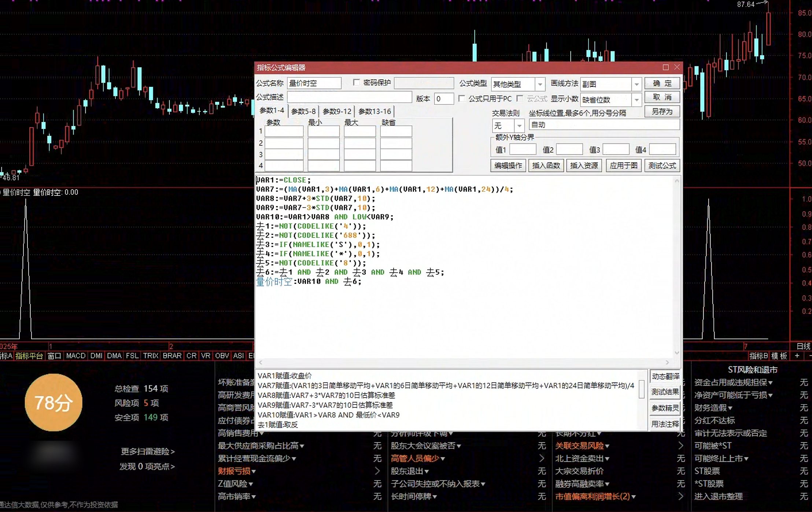Viewport: 812px width, 512px height.
Task: Click the 插入资源 button
Action: coord(584,165)
